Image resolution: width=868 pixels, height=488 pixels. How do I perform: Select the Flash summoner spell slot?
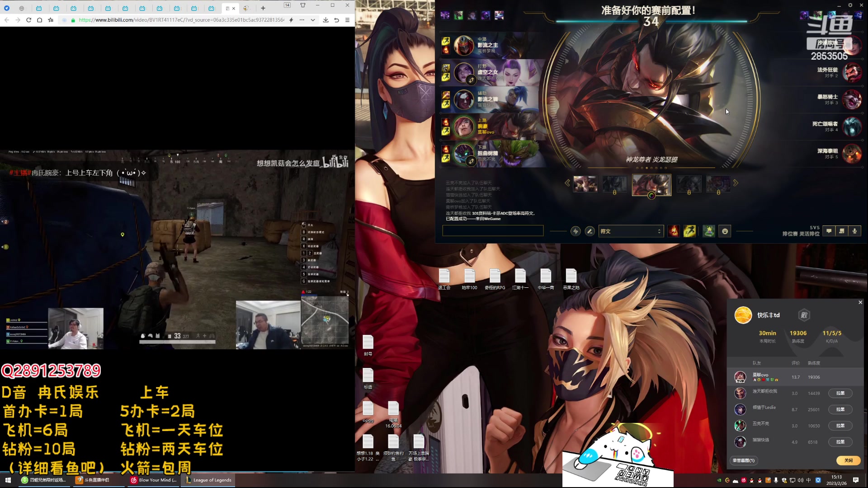click(689, 231)
